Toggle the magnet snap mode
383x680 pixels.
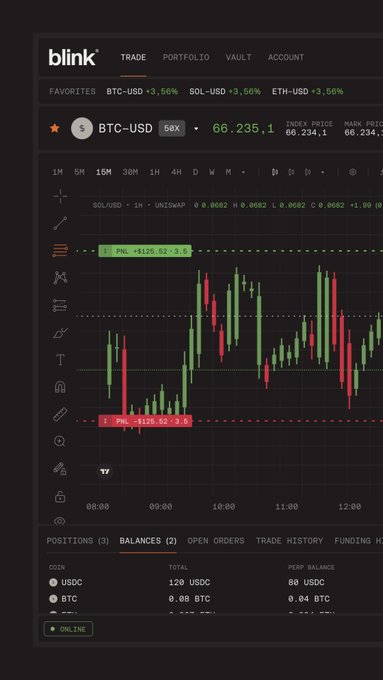click(60, 387)
